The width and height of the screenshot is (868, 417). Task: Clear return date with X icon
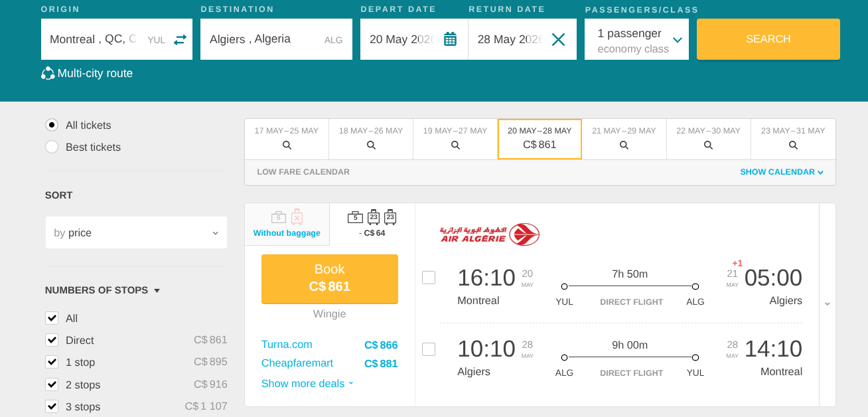click(x=558, y=39)
